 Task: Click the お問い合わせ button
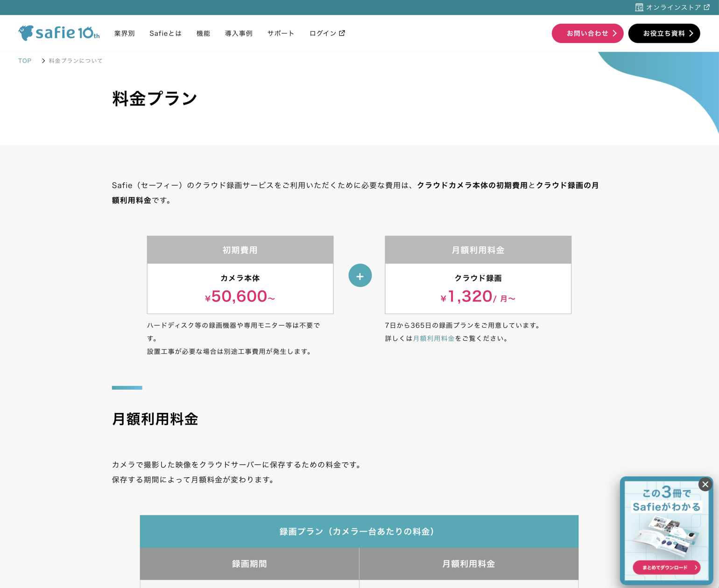[587, 33]
